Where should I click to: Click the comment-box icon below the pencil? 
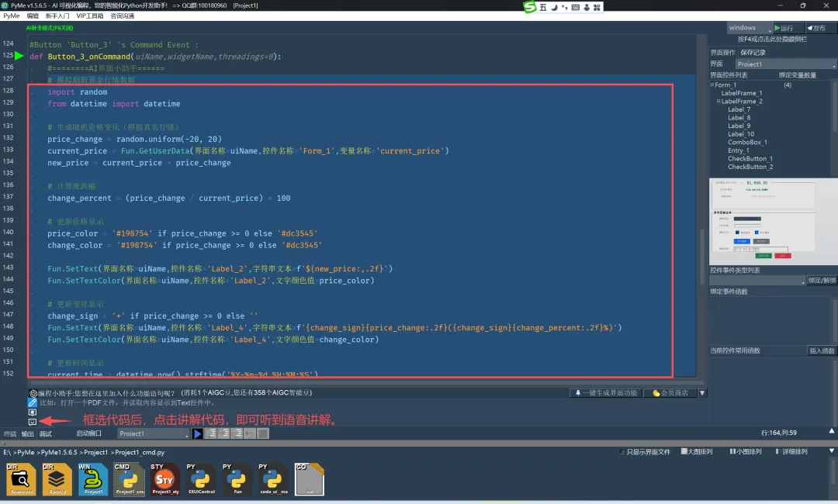tap(33, 413)
